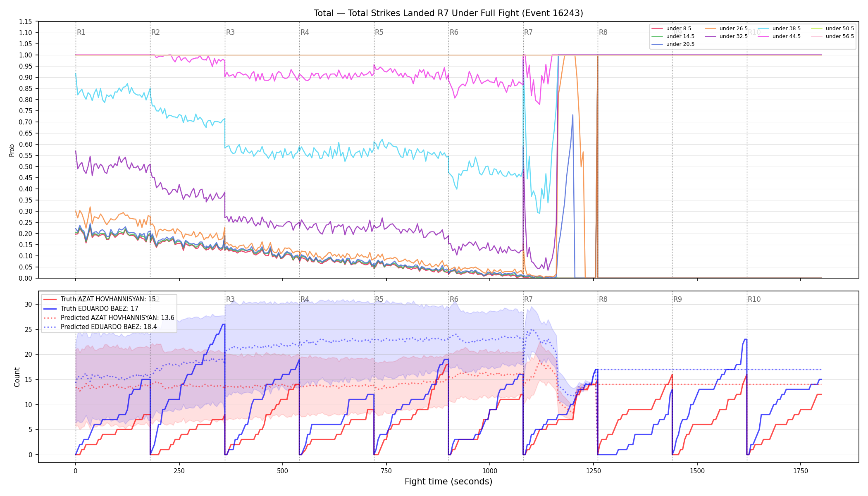This screenshot has height=496, width=868.
Task: Select the 'under 44.5' legend entry
Action: 779,36
